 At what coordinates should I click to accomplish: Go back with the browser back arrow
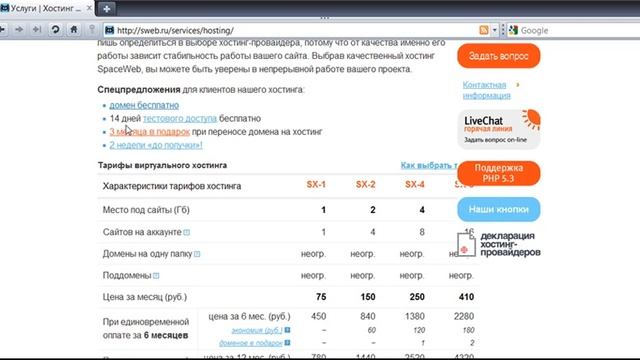pyautogui.click(x=2, y=29)
